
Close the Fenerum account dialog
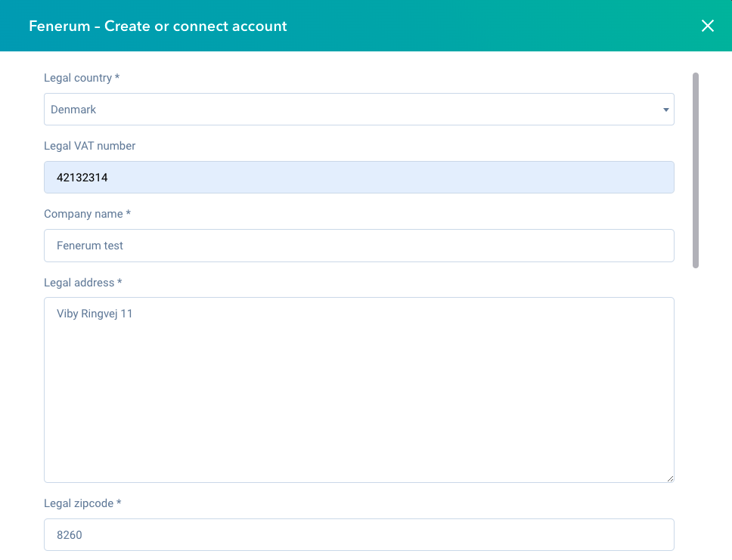(x=708, y=26)
